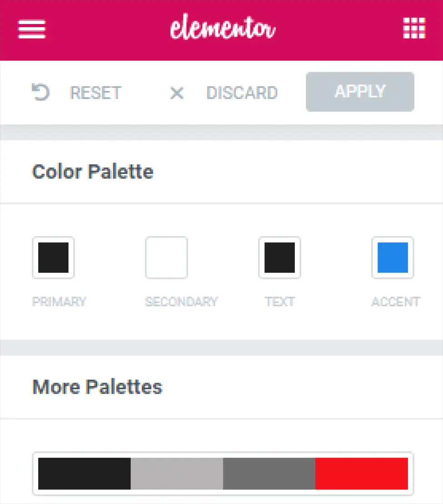Click the Discard X icon
This screenshot has height=504, width=443.
(x=177, y=93)
